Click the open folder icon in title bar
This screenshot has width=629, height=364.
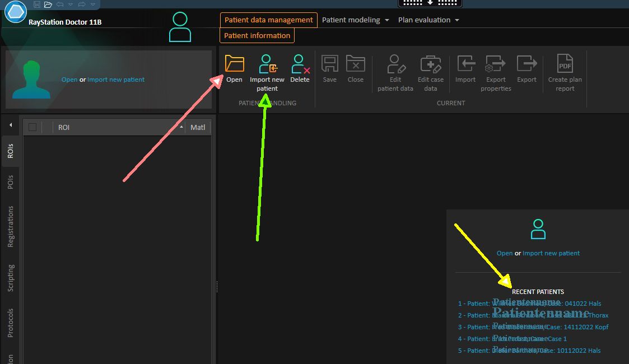(48, 4)
